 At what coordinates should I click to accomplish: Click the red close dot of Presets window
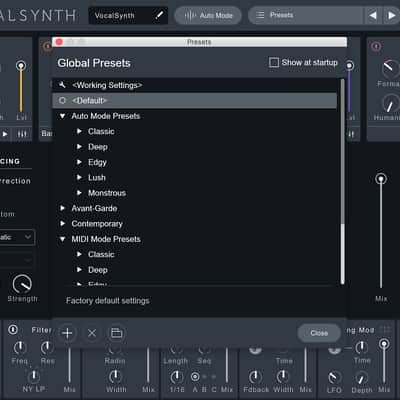click(59, 42)
